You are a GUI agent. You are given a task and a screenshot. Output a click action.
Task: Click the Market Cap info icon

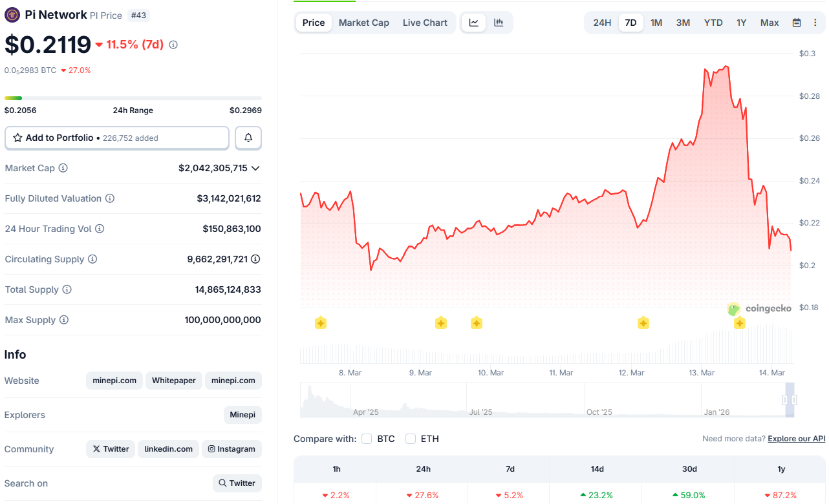tap(63, 168)
